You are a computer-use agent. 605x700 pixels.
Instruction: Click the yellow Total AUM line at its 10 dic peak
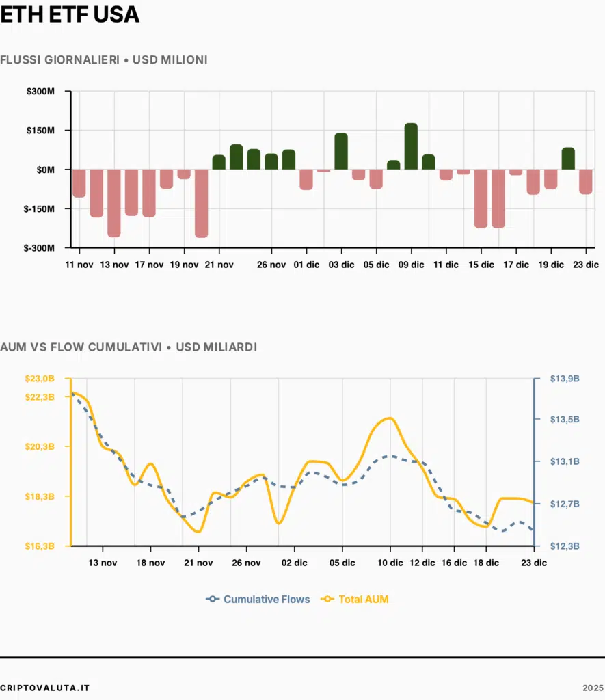coord(388,419)
